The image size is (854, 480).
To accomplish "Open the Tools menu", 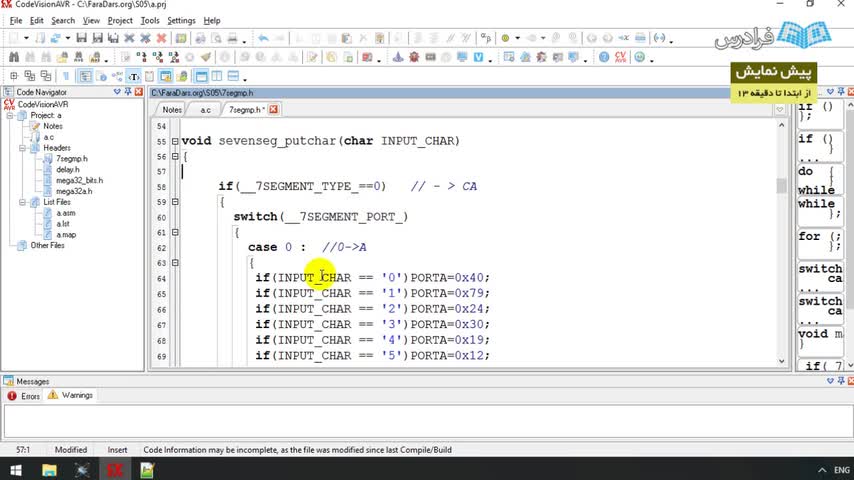I will pyautogui.click(x=150, y=21).
